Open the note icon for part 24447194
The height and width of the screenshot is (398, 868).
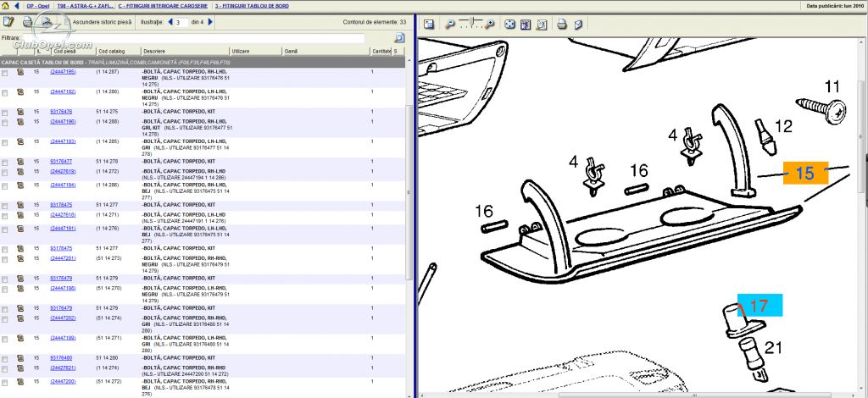[x=20, y=185]
